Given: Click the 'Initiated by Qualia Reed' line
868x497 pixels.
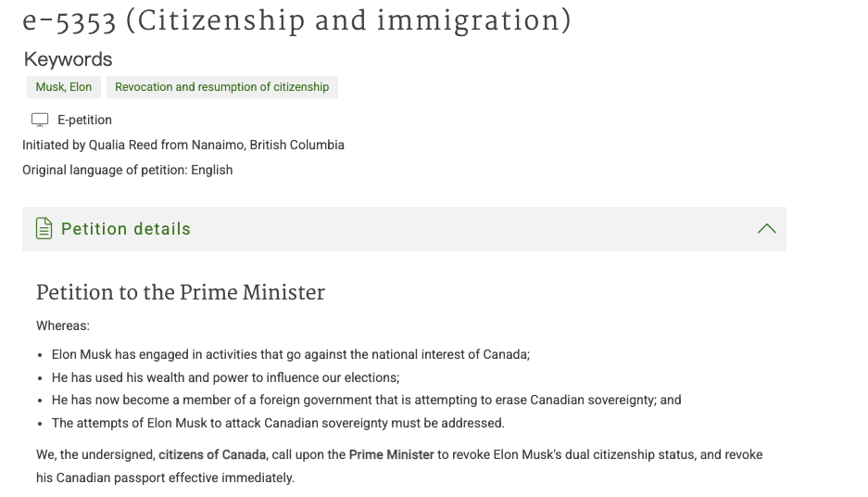Looking at the screenshot, I should [183, 146].
